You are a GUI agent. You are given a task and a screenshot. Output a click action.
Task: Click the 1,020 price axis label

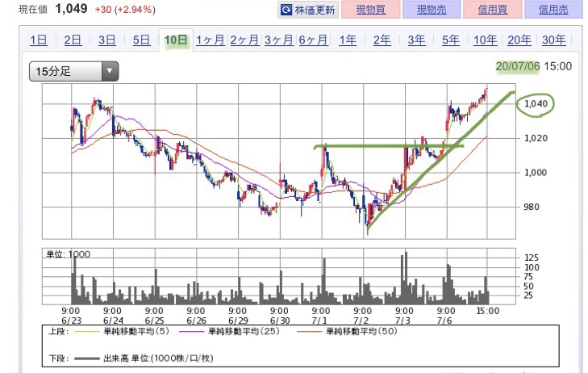536,138
